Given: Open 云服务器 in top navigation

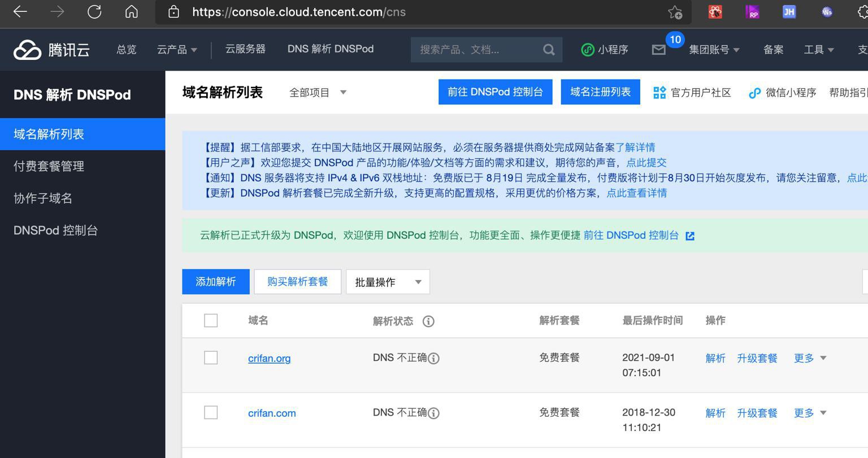Looking at the screenshot, I should click(245, 49).
